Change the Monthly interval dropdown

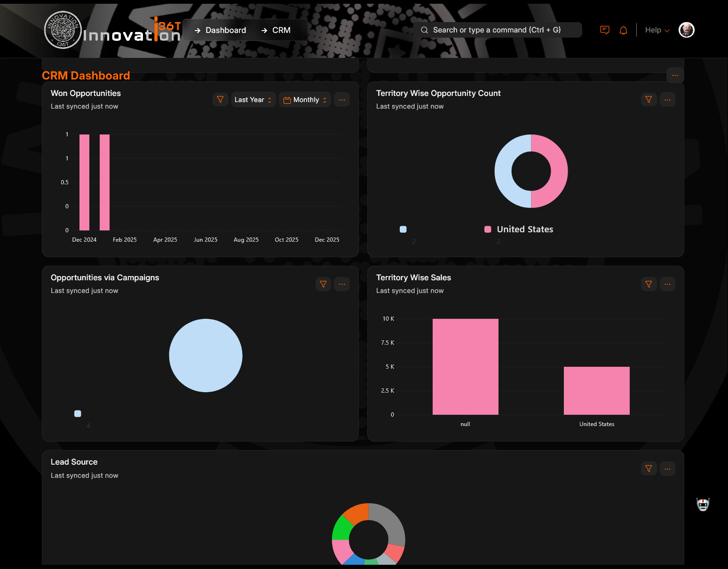click(305, 100)
